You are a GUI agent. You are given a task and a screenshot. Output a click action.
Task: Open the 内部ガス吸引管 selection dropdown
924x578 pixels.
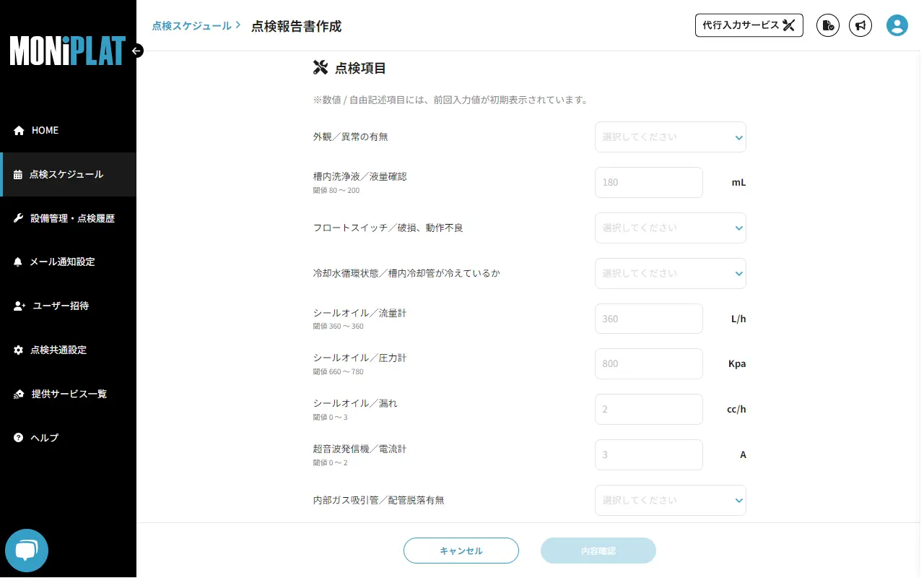point(670,500)
